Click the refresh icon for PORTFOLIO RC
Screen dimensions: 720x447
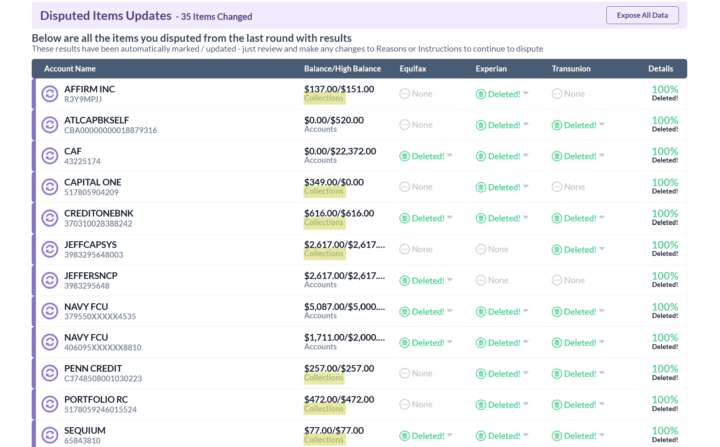point(50,404)
